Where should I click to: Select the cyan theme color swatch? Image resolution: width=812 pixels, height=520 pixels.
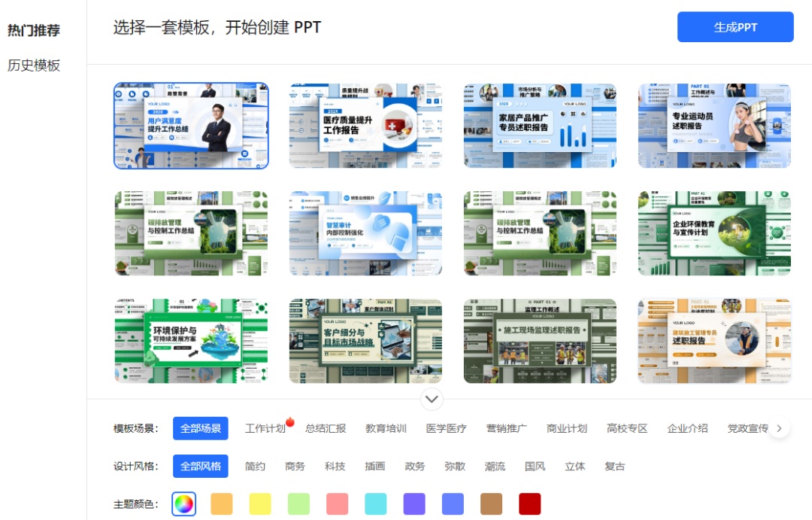point(375,504)
